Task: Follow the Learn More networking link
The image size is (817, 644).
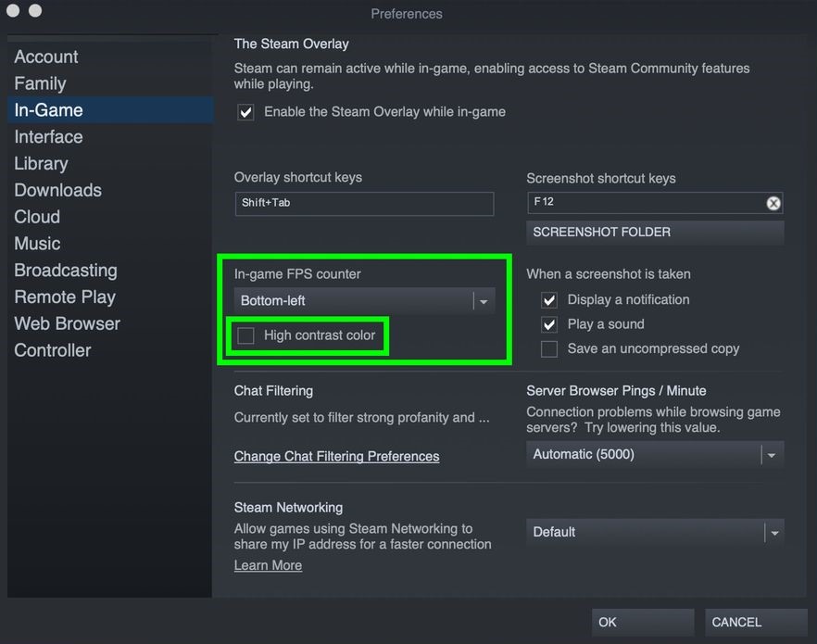Action: [268, 566]
